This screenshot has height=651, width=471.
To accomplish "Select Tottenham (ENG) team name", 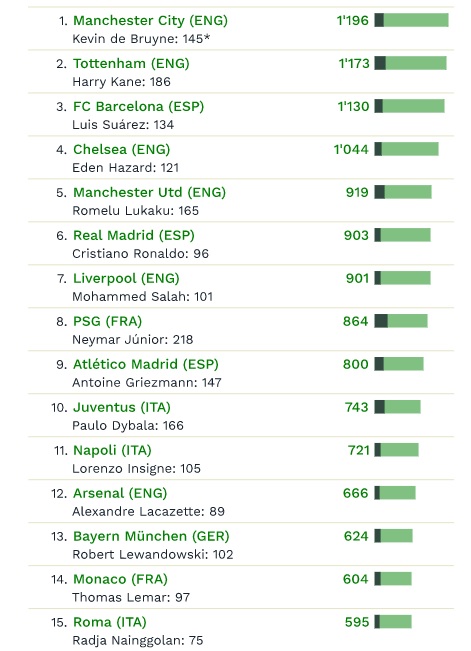I will [x=131, y=64].
